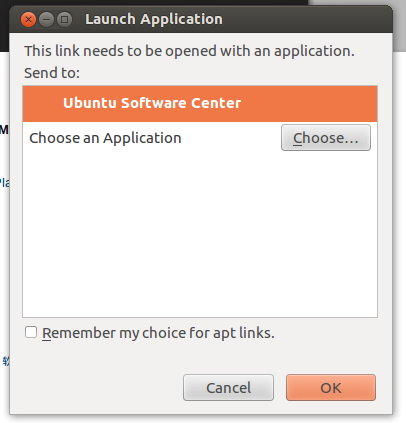Click the blank icon beside Ubuntu Software Center
The width and height of the screenshot is (406, 423).
(43, 103)
